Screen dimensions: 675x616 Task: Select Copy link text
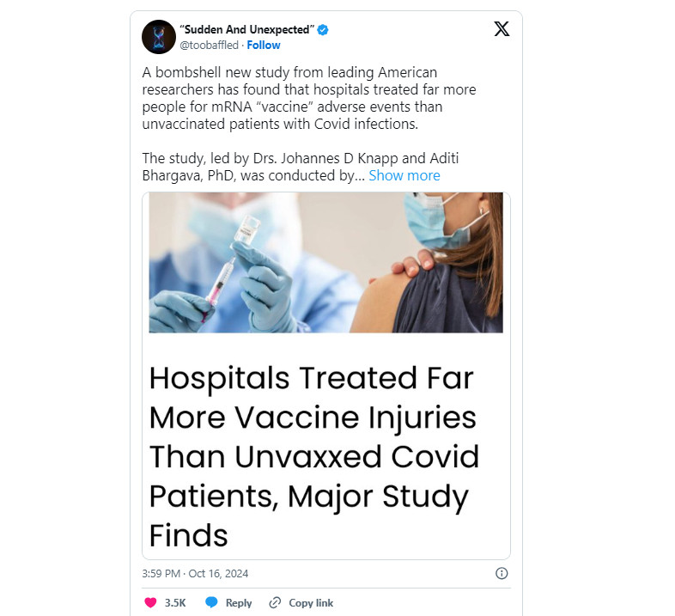tap(311, 602)
